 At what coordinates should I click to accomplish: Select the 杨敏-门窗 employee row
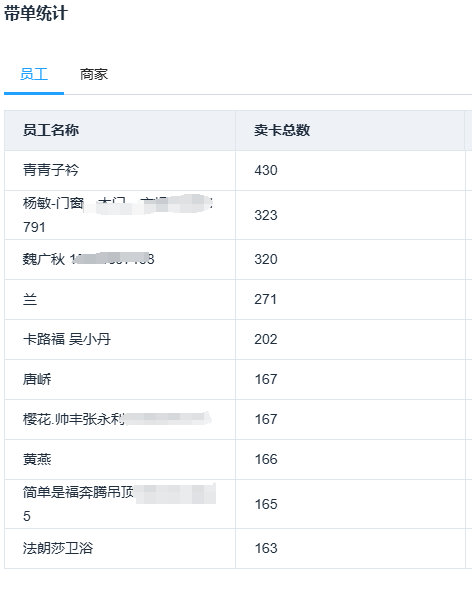pyautogui.click(x=235, y=215)
